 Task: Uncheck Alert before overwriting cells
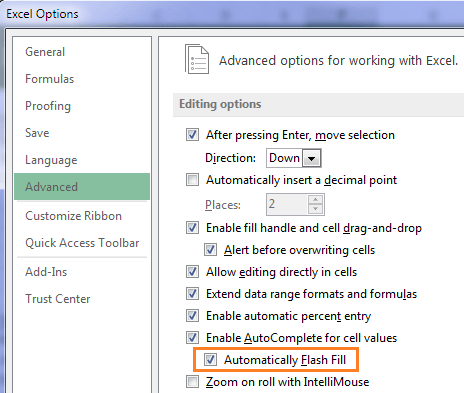210,250
